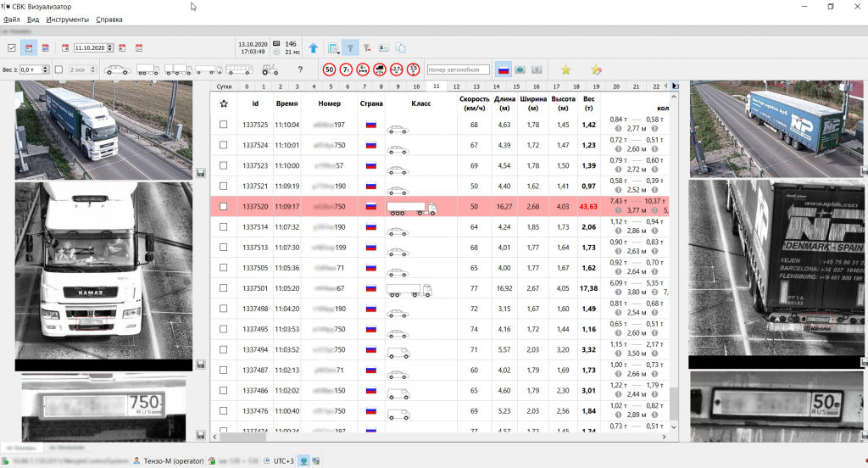Select the bus vehicle class filter
Screen dimensions: 868x468
[x=237, y=70]
